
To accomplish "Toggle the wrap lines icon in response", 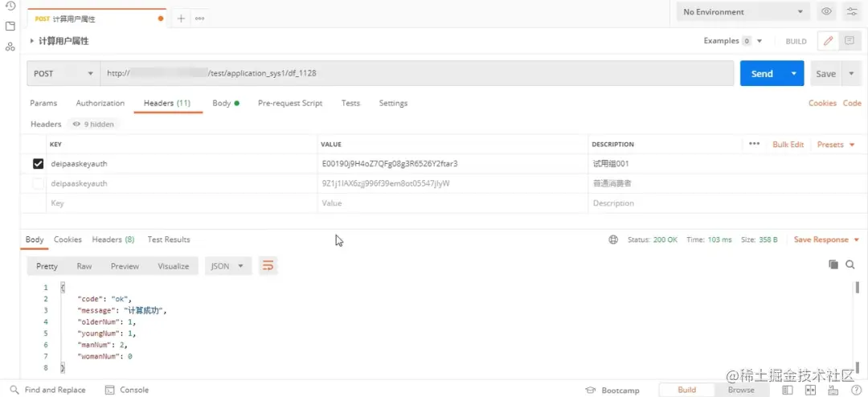I will tap(268, 266).
